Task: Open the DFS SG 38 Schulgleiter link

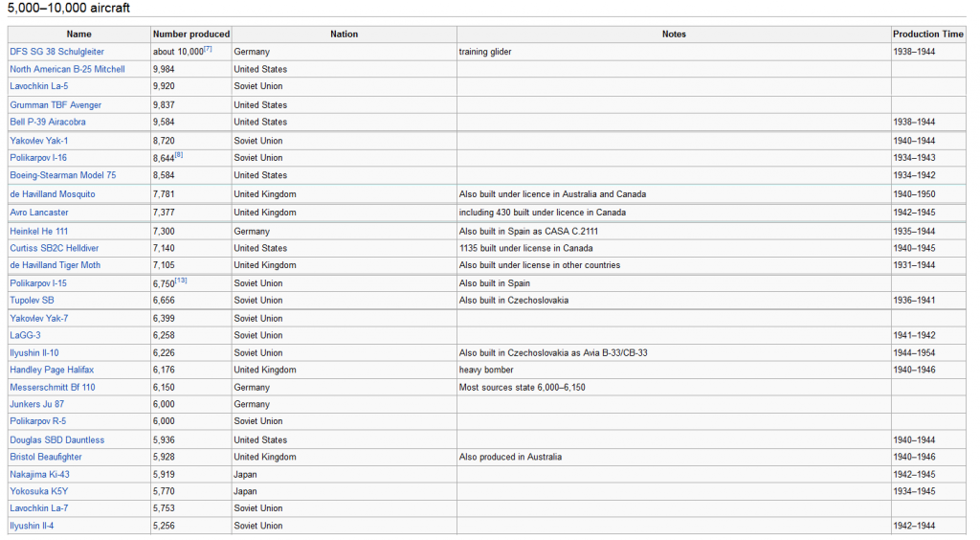Action: [x=56, y=52]
